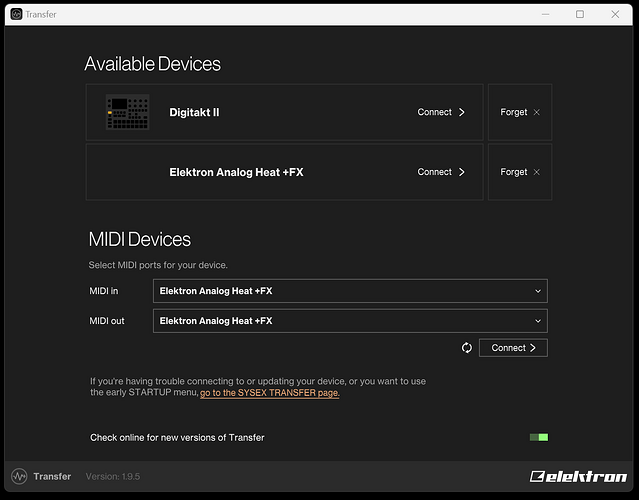
Task: Click Connect button under MIDI Devices
Action: [x=513, y=348]
